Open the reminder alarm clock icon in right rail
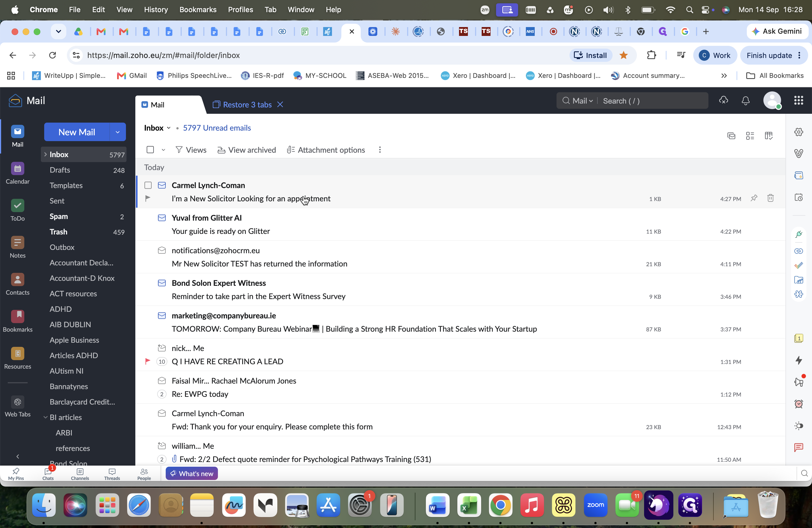 [798, 404]
